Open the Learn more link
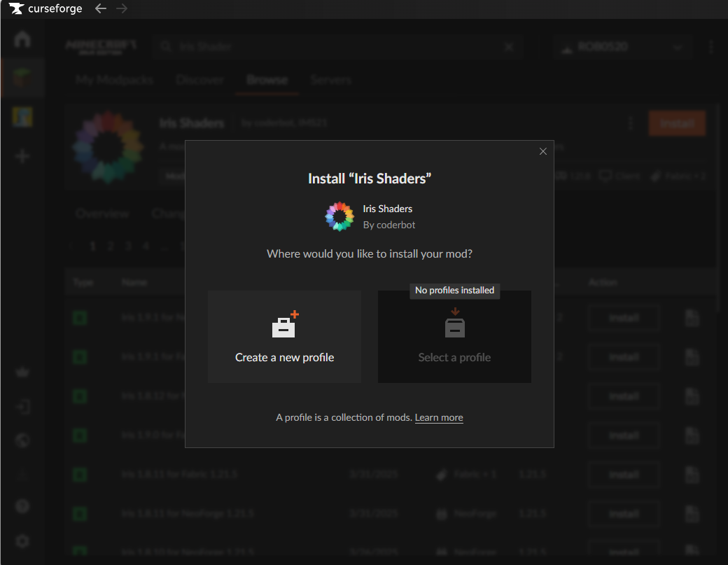 tap(439, 417)
